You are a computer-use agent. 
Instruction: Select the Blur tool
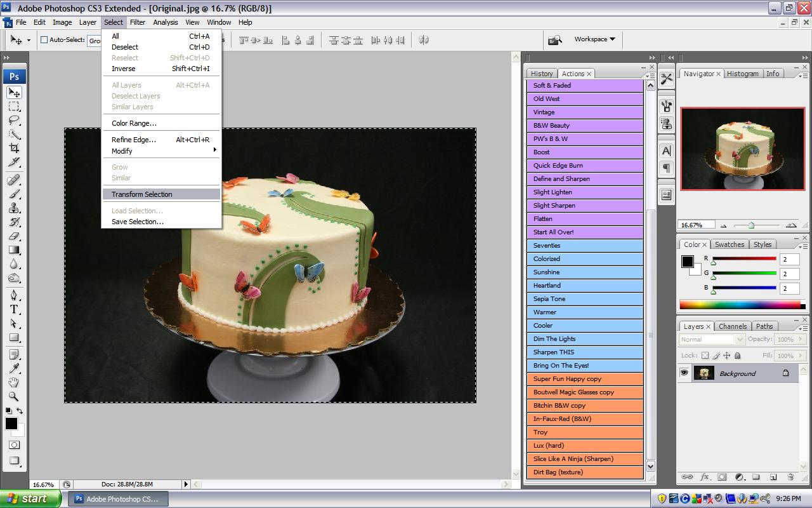[x=14, y=264]
